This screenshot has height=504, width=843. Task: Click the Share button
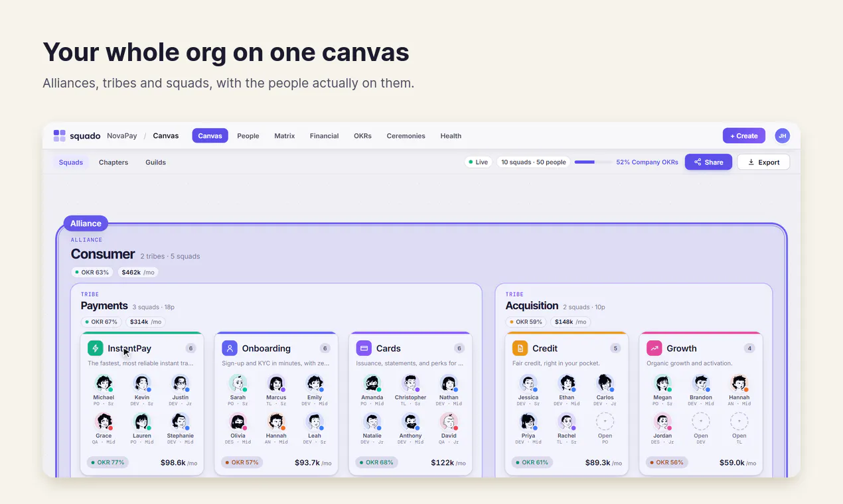coord(709,162)
